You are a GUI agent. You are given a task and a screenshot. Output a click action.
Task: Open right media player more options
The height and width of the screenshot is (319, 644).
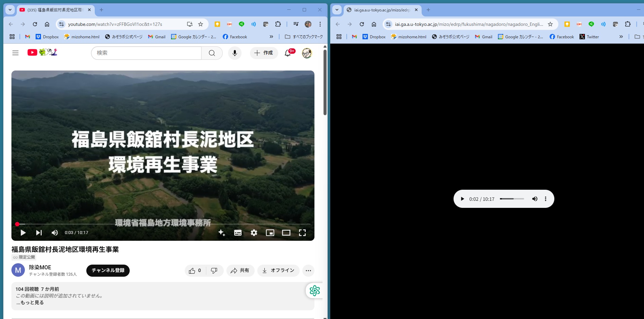coord(546,199)
